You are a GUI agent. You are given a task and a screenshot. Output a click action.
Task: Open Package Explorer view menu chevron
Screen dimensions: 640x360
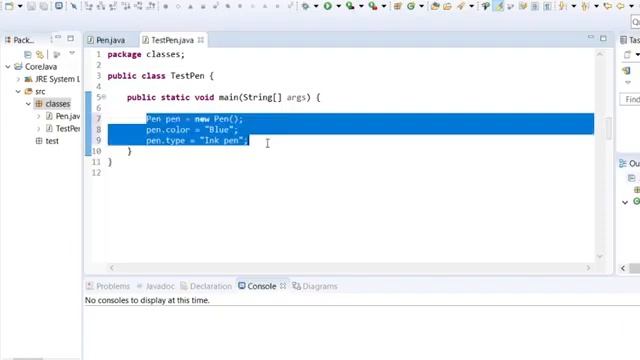(x=72, y=53)
